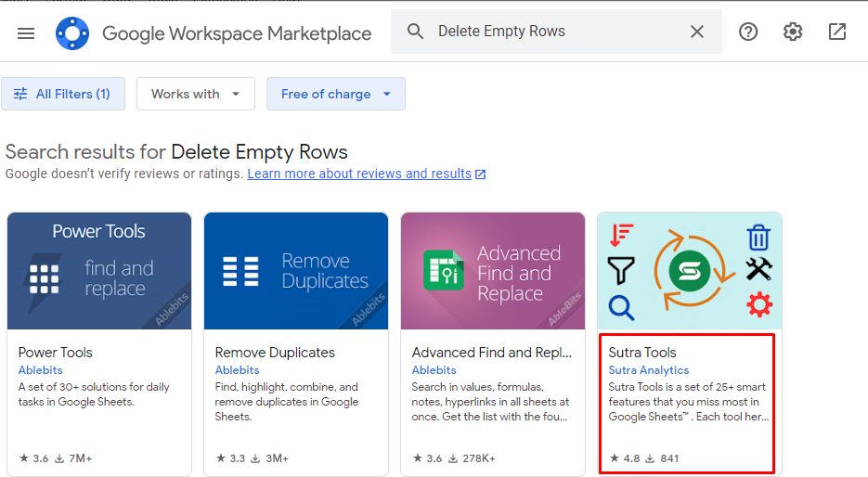The height and width of the screenshot is (477, 868).
Task: Open Ablebits developer link under Power Tools
Action: pos(41,370)
